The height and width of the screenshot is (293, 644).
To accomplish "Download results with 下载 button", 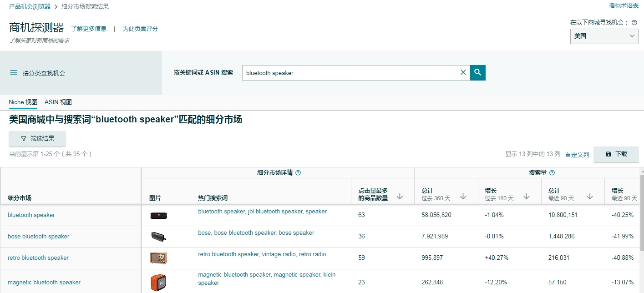I will pos(616,154).
